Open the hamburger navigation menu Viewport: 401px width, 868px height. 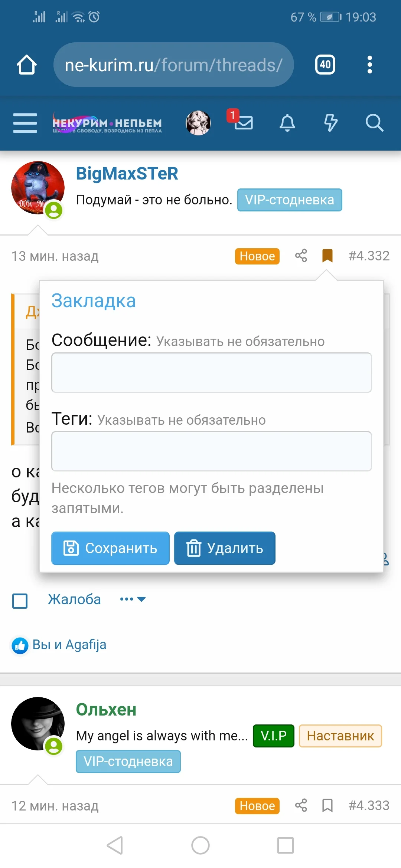25,123
